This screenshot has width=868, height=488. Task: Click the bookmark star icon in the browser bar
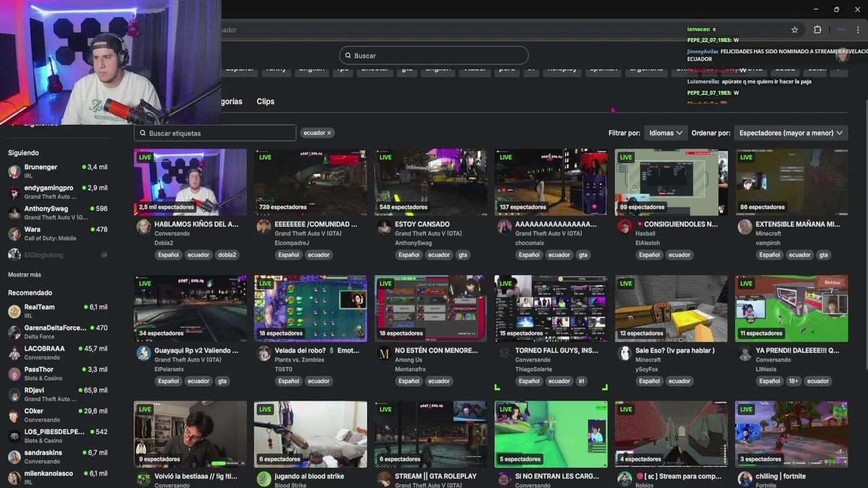click(795, 30)
